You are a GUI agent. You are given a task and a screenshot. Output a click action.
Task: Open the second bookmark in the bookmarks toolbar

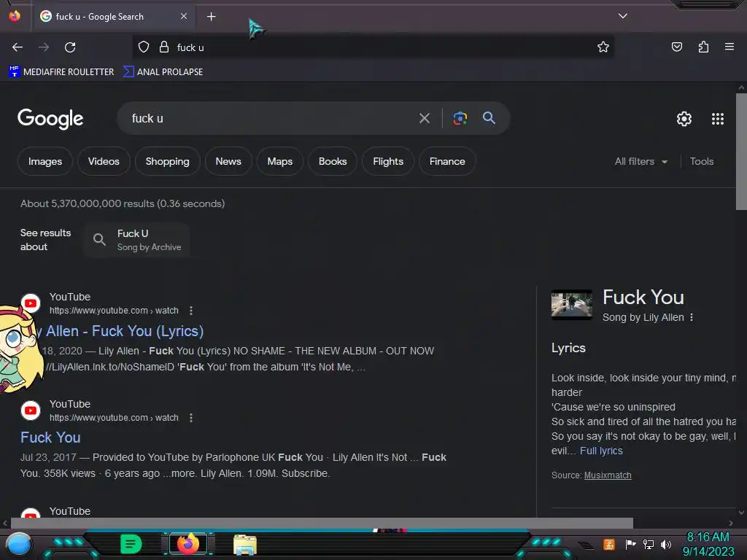(x=163, y=72)
